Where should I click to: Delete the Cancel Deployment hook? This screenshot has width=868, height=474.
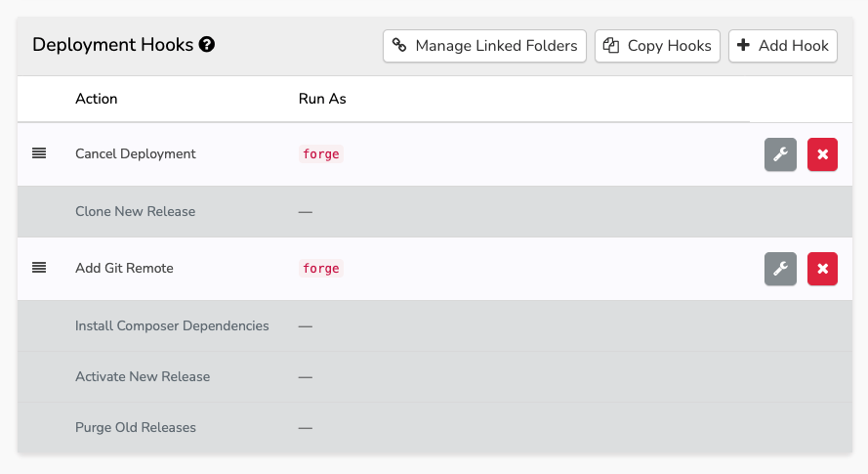tap(822, 154)
